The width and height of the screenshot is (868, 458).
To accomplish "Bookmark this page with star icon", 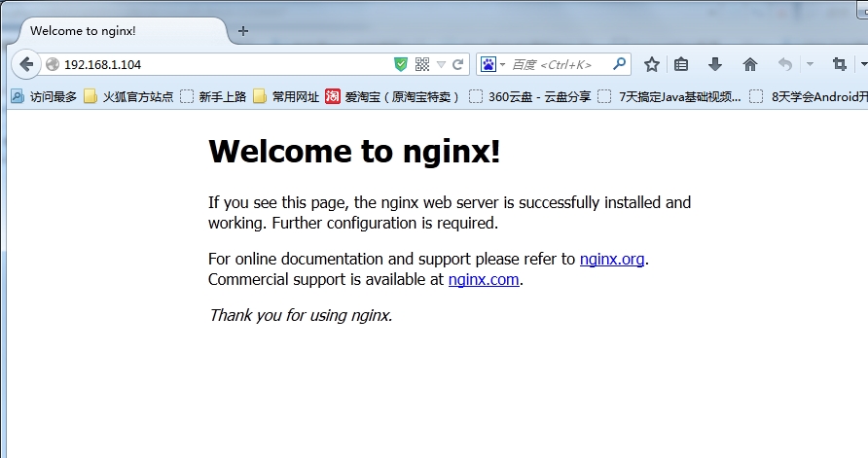I will coord(652,65).
